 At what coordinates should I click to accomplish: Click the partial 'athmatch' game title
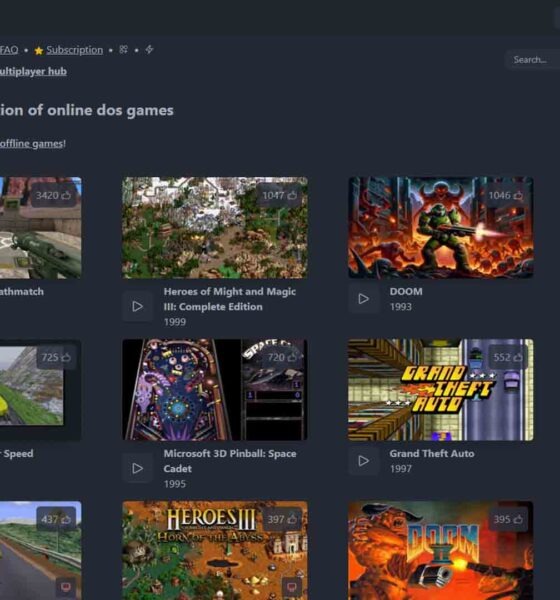click(x=22, y=292)
